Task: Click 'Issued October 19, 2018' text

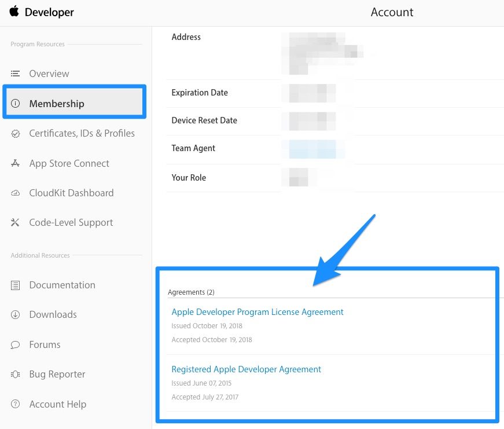Action: coord(207,326)
